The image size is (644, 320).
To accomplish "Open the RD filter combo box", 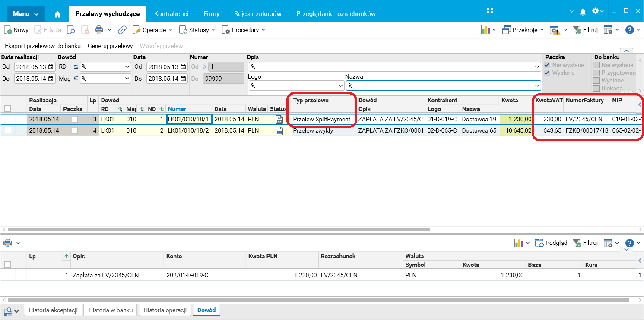I will pyautogui.click(x=105, y=67).
